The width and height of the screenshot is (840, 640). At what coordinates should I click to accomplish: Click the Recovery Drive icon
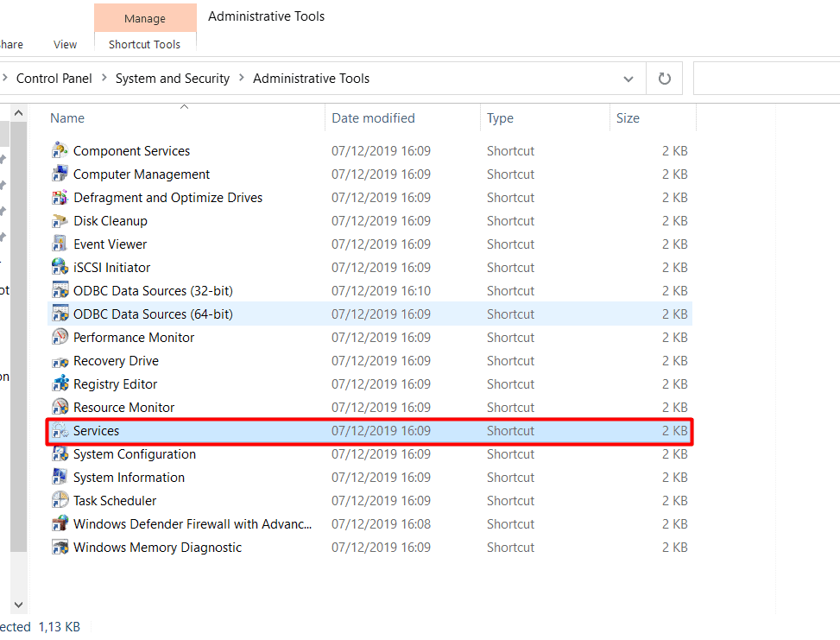click(60, 361)
